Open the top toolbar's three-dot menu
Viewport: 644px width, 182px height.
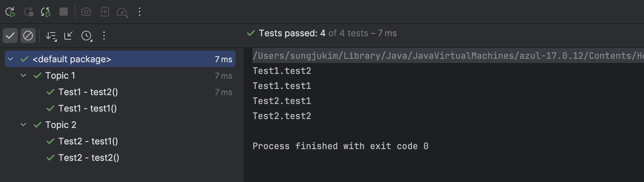pos(140,12)
